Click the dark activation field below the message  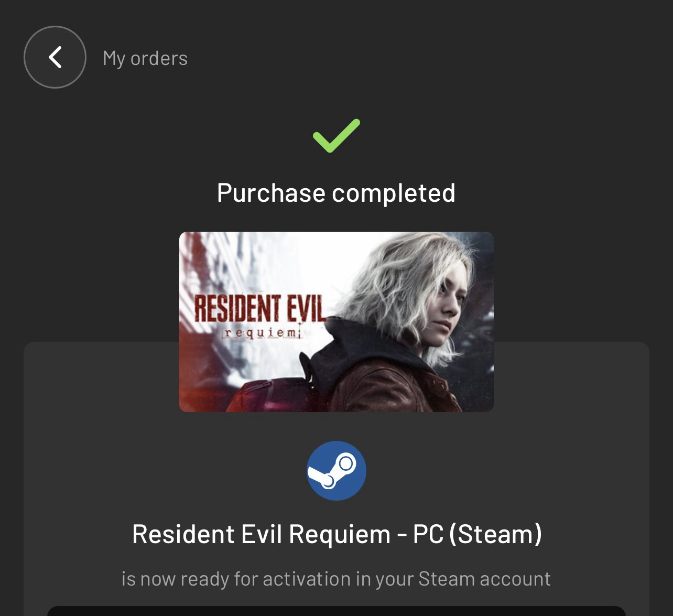coord(336,611)
